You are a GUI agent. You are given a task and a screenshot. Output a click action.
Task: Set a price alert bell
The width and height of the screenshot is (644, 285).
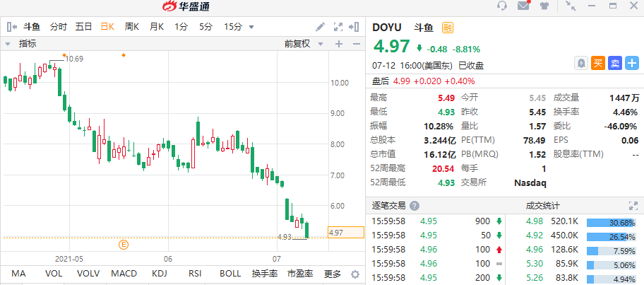[x=581, y=64]
